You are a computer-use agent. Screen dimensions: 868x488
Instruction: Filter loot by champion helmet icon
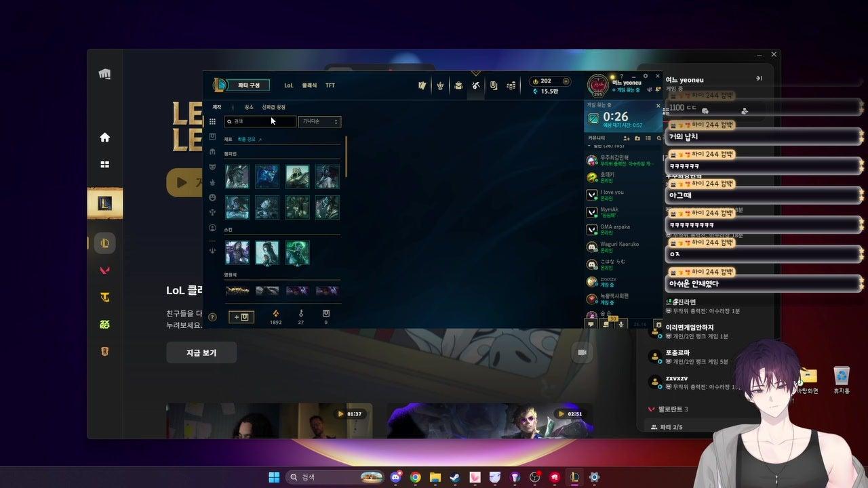click(212, 152)
